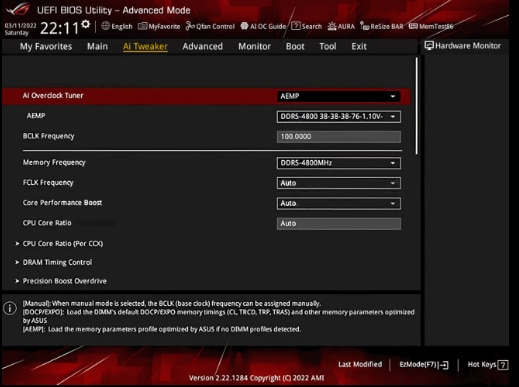The width and height of the screenshot is (519, 387).
Task: Open the Ai Overclock Tuner dropdown
Action: [x=339, y=96]
